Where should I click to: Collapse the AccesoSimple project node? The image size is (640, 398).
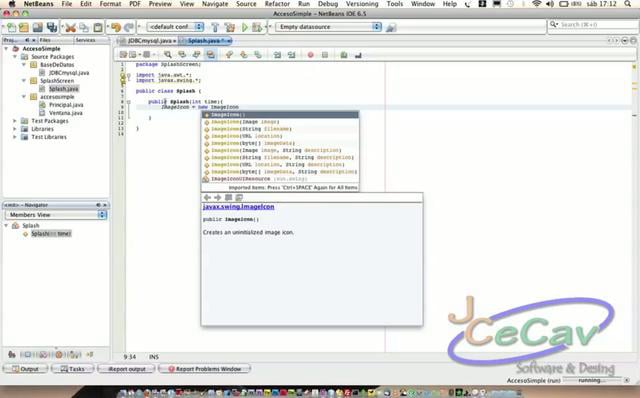(x=7, y=49)
